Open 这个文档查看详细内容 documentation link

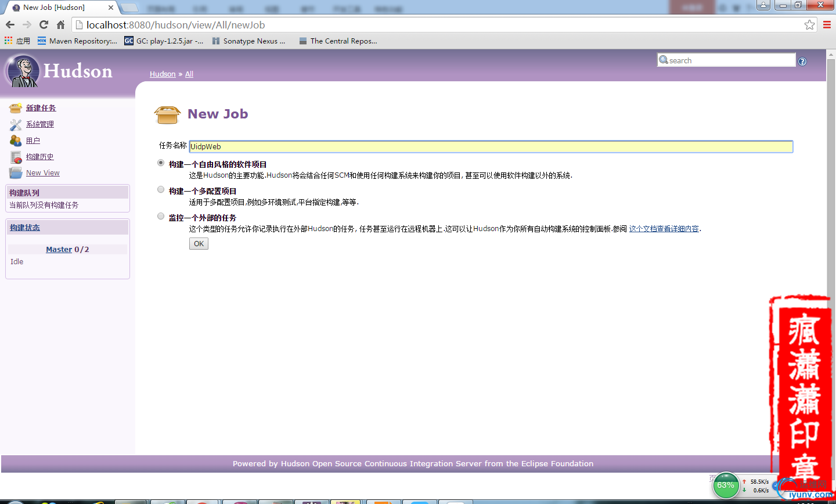(x=664, y=229)
